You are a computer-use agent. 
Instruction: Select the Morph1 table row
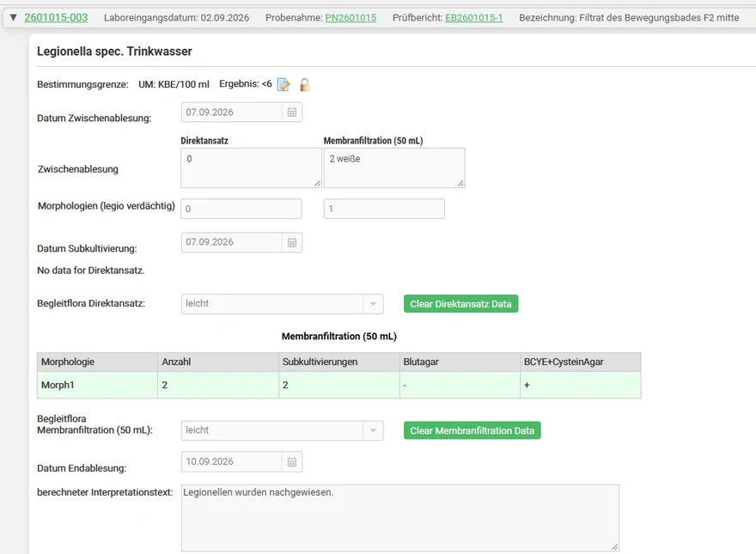tap(339, 385)
